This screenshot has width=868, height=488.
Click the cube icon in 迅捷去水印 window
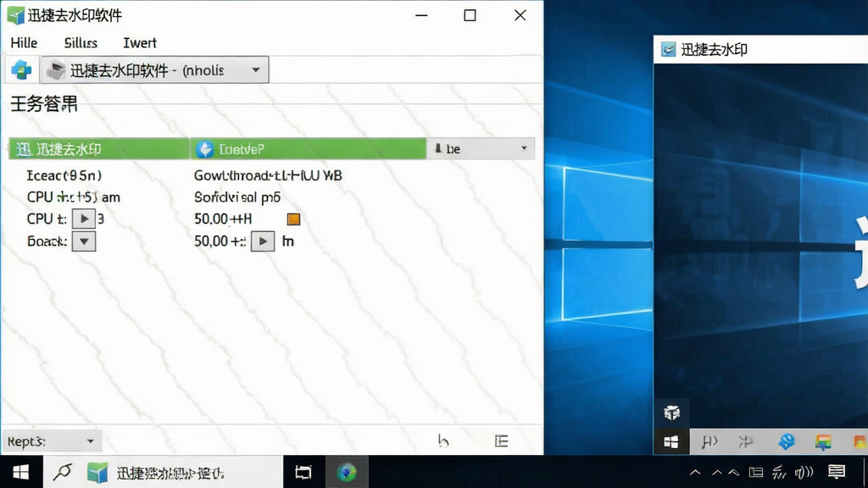point(671,413)
